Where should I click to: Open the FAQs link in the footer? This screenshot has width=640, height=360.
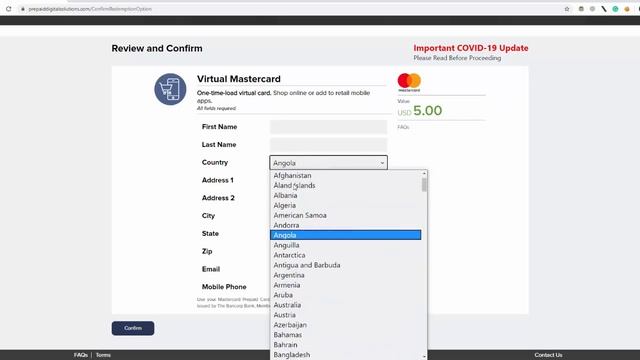(81, 355)
